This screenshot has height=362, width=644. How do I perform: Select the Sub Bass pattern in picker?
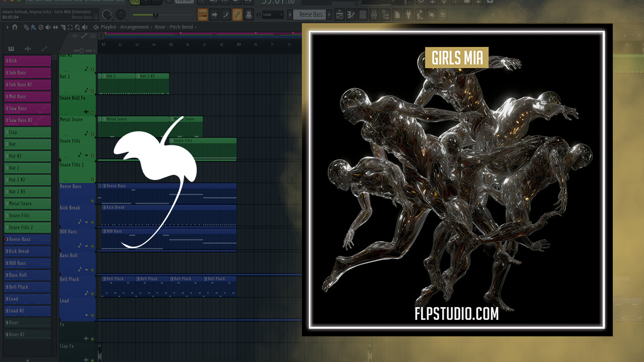click(x=28, y=73)
